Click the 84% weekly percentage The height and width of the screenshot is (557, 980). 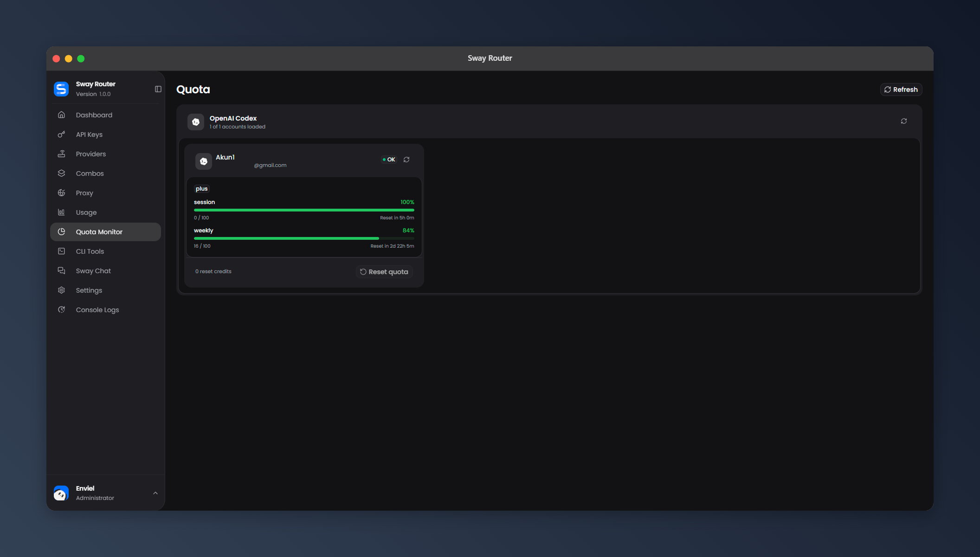pyautogui.click(x=408, y=230)
